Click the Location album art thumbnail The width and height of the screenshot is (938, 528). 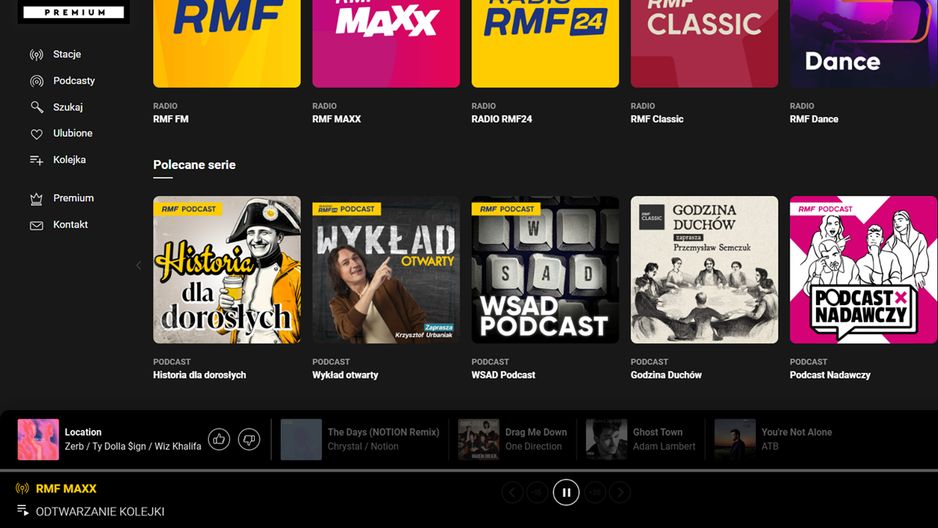[x=38, y=440]
